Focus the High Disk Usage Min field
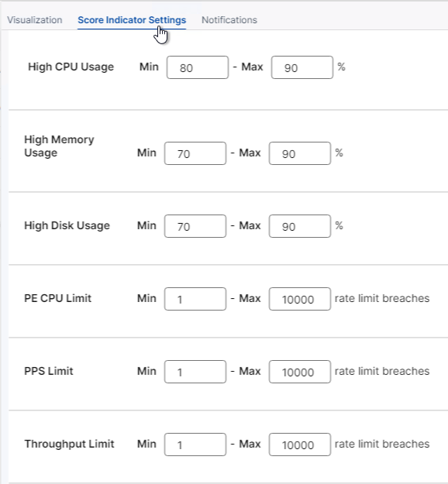Viewport: 448px width, 484px height. pos(195,226)
